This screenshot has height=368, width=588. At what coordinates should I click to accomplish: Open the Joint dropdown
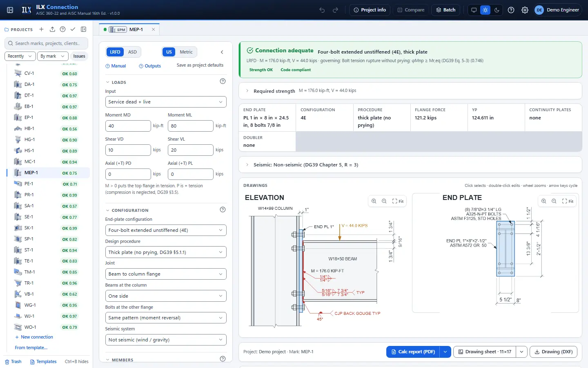pos(166,274)
